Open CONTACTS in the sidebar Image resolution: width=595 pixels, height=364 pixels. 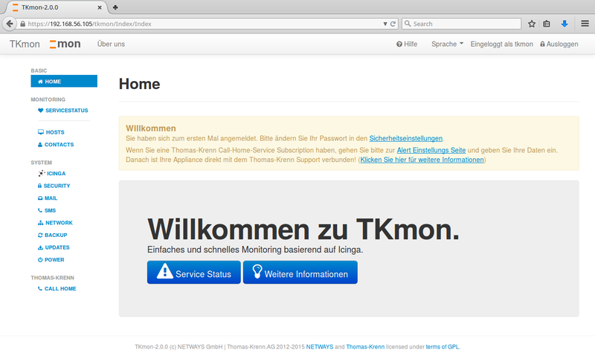click(56, 144)
